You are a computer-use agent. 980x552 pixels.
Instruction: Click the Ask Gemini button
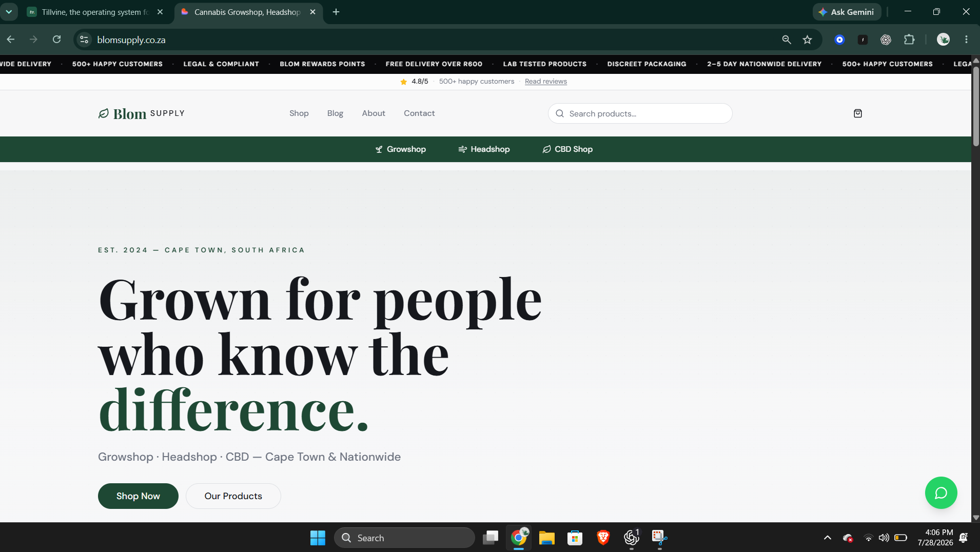click(x=847, y=12)
